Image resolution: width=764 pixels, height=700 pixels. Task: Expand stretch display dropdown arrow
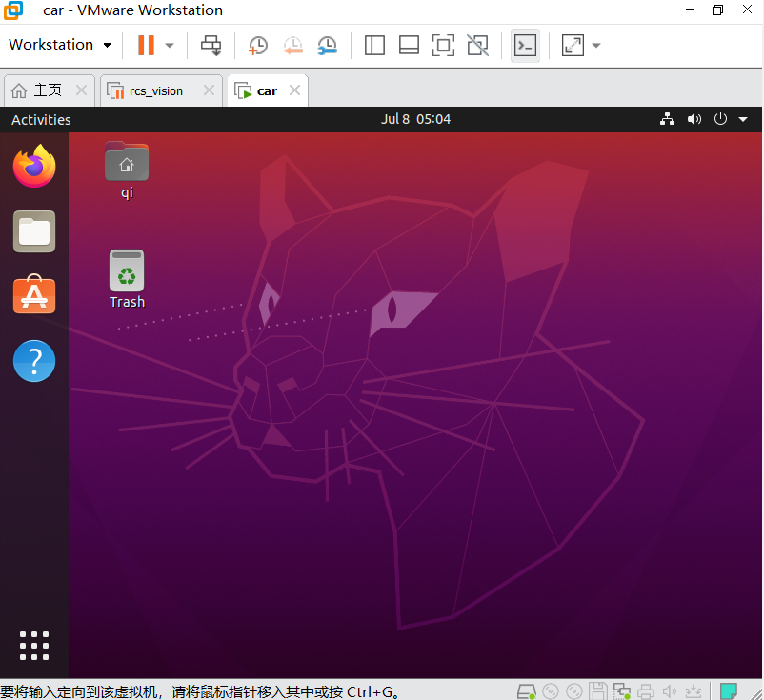(596, 46)
